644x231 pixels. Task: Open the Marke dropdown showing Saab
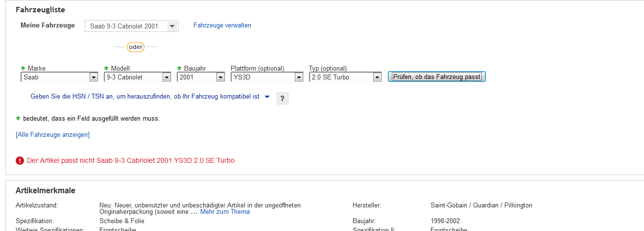click(x=60, y=77)
